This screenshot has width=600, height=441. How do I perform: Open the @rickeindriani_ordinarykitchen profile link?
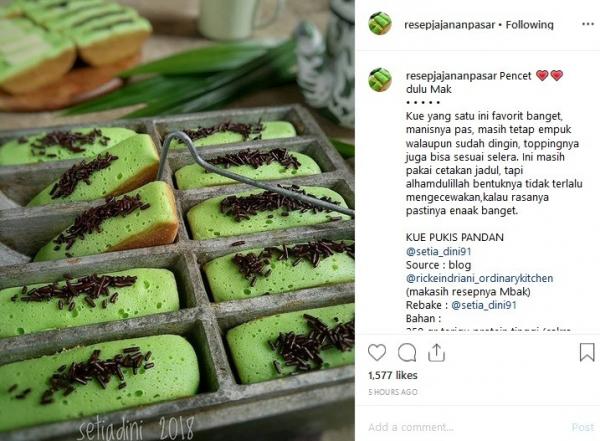pyautogui.click(x=479, y=278)
